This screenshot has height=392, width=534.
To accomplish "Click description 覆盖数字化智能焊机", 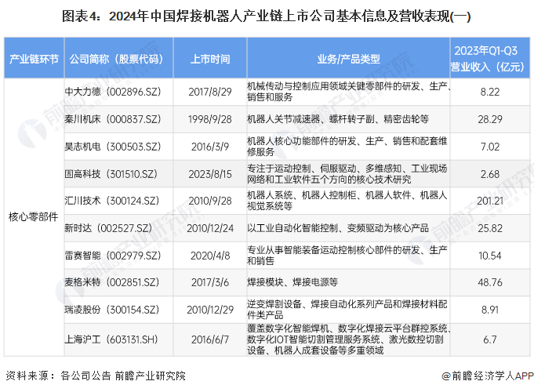I will 349,339.
